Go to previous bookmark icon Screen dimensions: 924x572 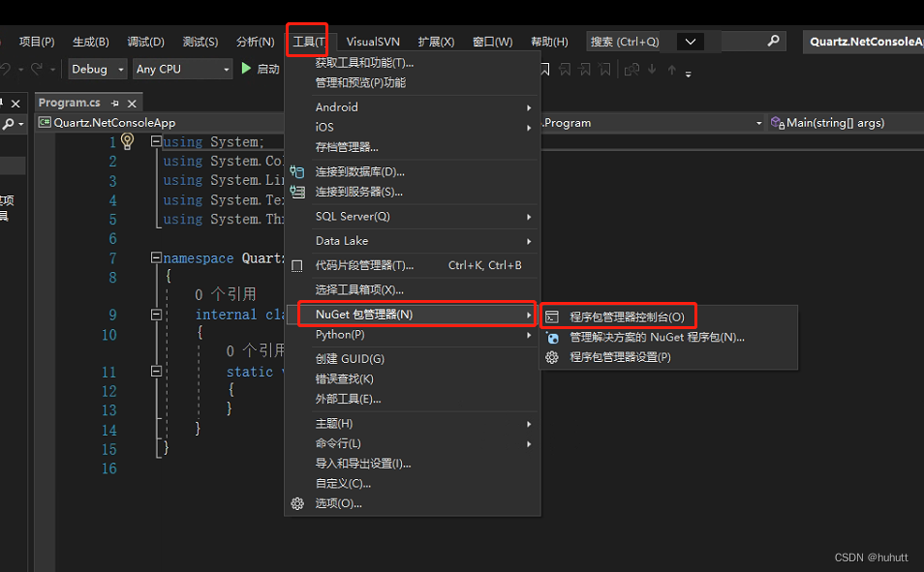click(x=565, y=70)
